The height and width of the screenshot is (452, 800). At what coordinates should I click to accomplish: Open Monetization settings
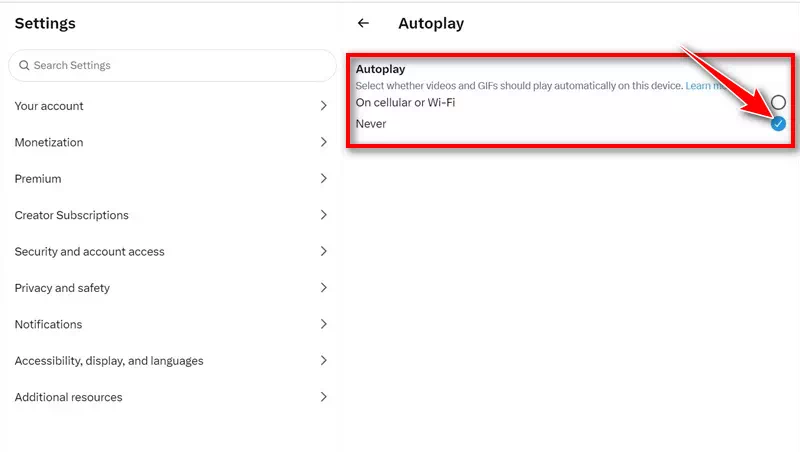[170, 142]
